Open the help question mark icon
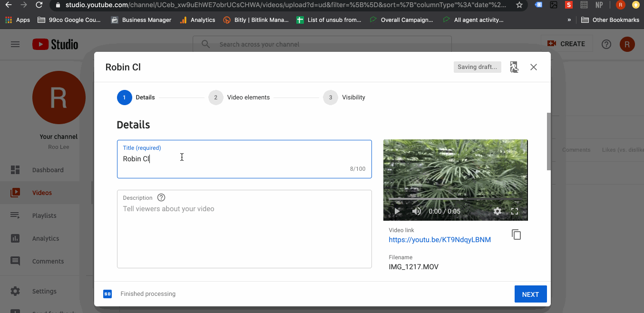The image size is (644, 313). [x=606, y=44]
